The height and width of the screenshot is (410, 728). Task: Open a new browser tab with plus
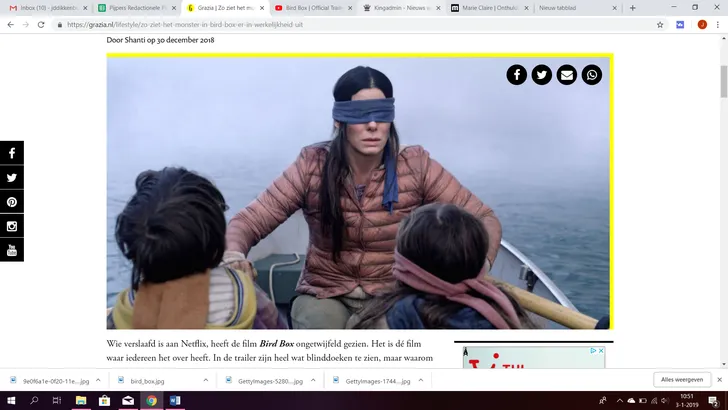pyautogui.click(x=632, y=8)
